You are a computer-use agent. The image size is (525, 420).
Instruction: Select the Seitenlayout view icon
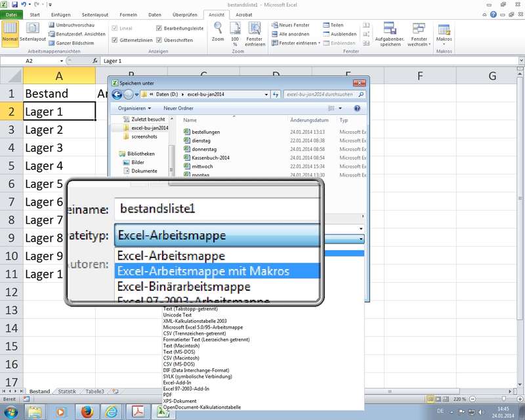(32, 28)
